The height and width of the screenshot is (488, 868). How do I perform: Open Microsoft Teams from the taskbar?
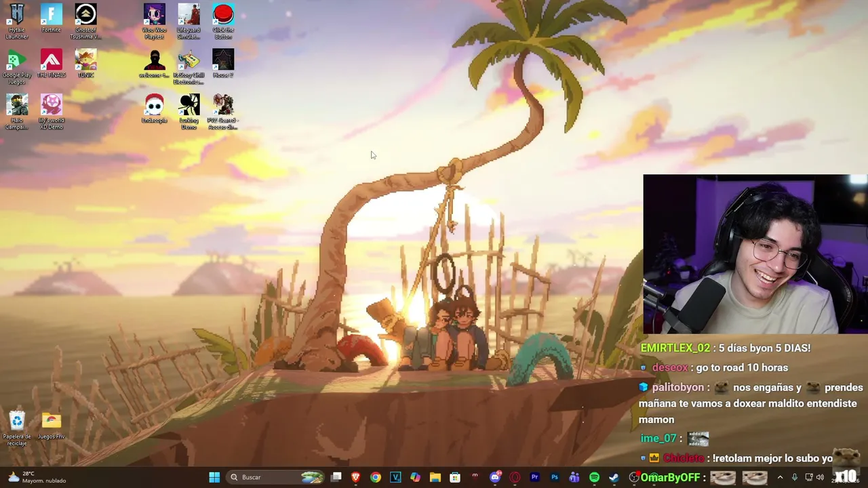click(x=574, y=477)
